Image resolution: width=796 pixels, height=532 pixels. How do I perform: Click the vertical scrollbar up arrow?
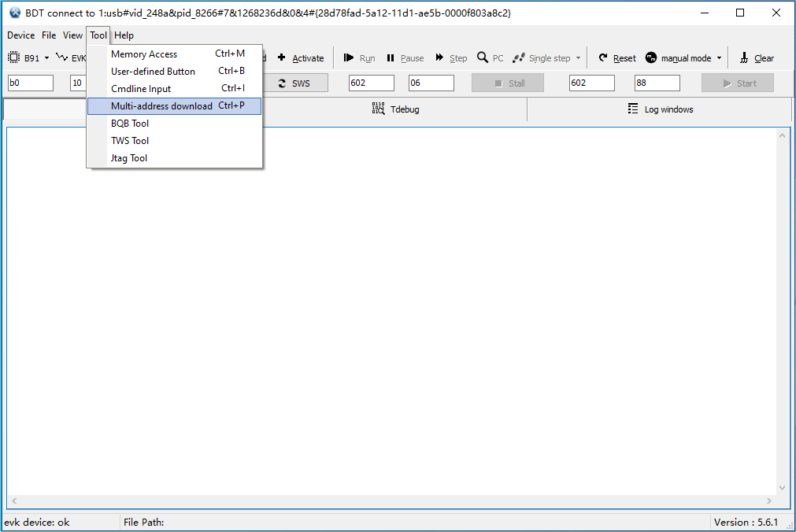pyautogui.click(x=782, y=135)
